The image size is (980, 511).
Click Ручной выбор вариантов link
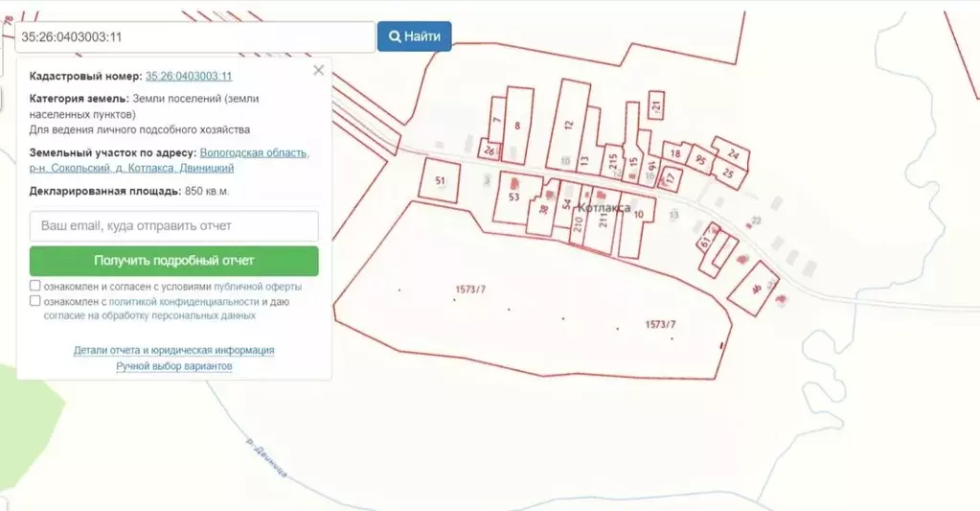click(173, 366)
